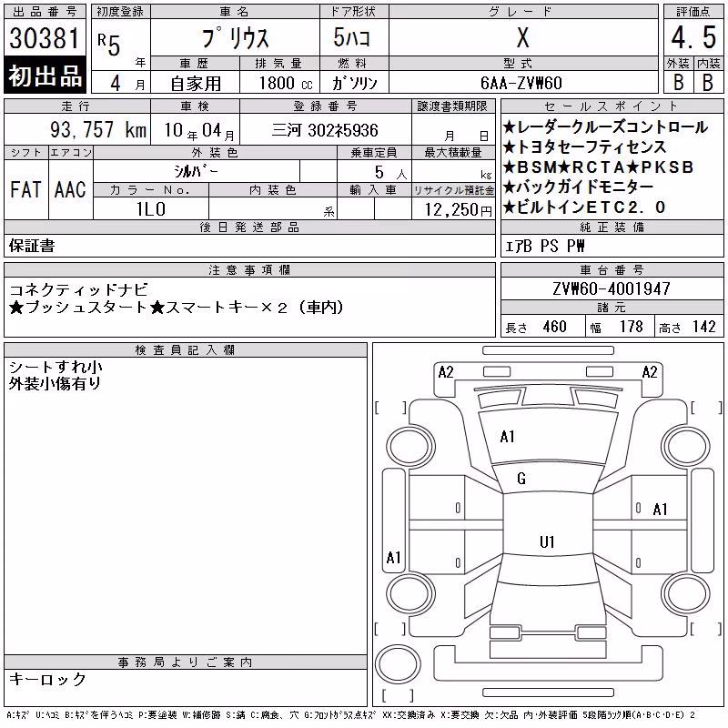Click the 初出品 black badge
This screenshot has width=728, height=728.
point(45,76)
